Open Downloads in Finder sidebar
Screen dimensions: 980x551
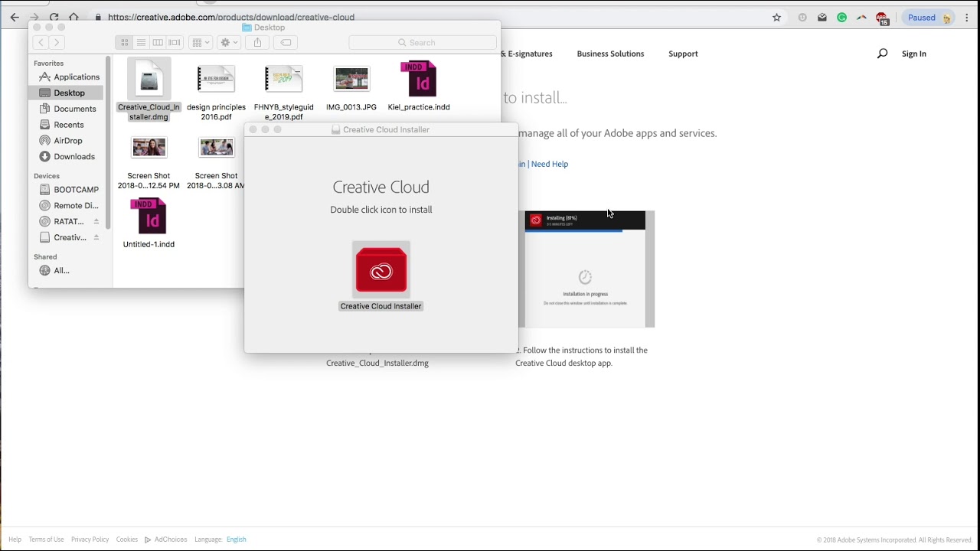pyautogui.click(x=69, y=157)
